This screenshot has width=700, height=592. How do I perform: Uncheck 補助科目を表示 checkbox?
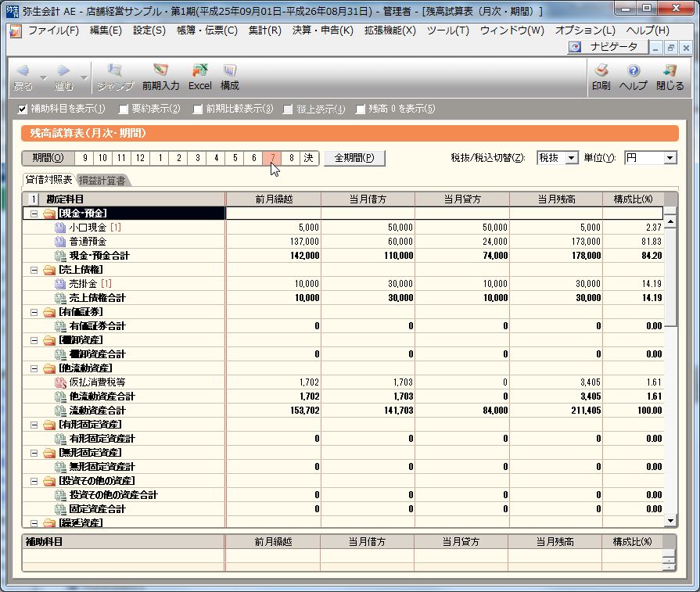point(23,109)
